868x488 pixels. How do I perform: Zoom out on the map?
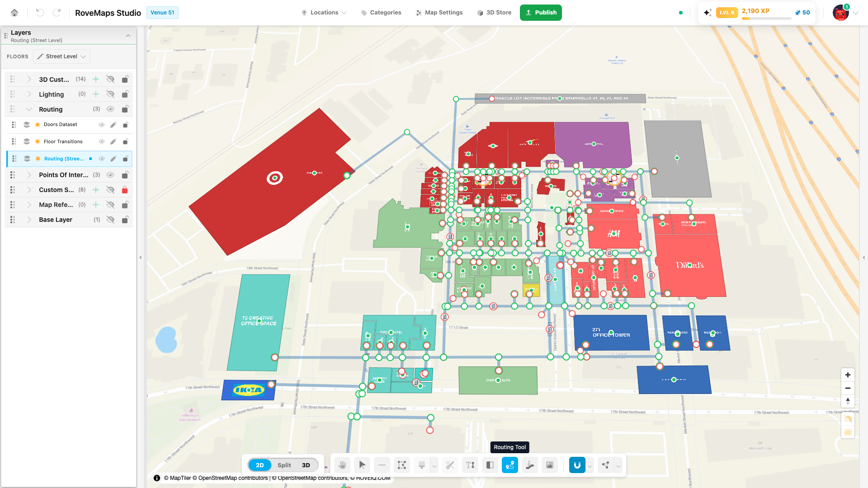[x=848, y=388]
